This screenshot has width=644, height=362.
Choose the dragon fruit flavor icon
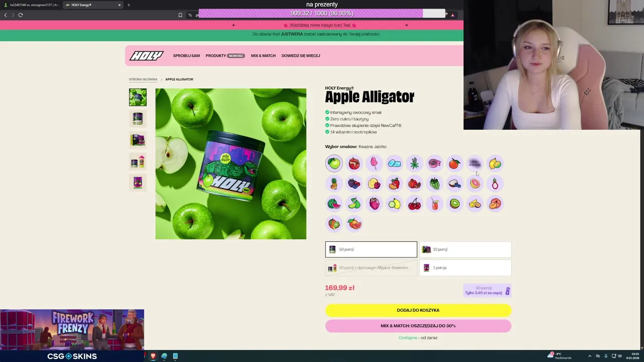click(495, 184)
